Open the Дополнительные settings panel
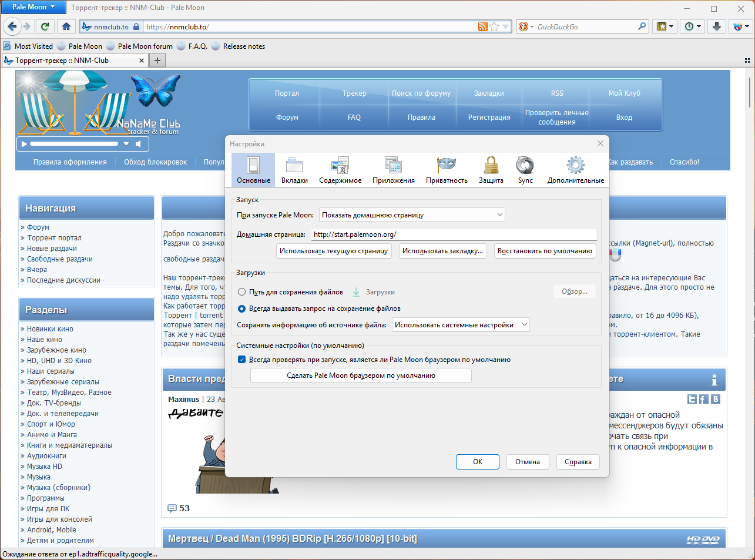Image resolution: width=755 pixels, height=560 pixels. click(575, 170)
